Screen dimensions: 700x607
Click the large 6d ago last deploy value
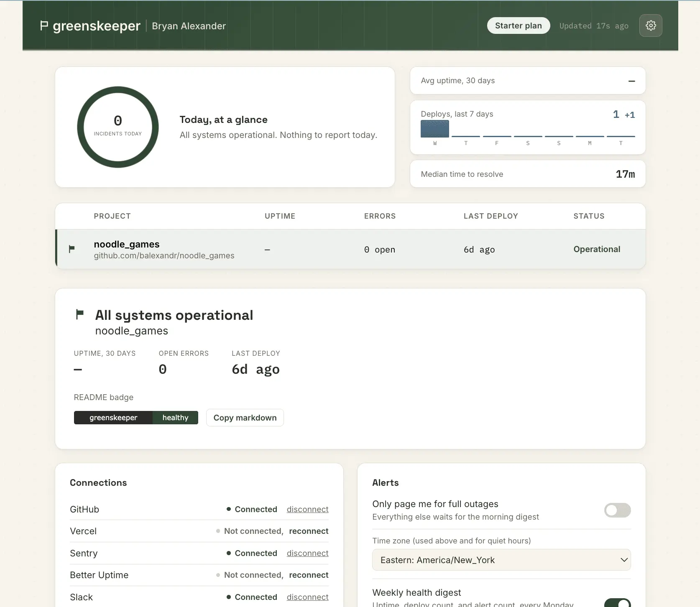(x=255, y=369)
